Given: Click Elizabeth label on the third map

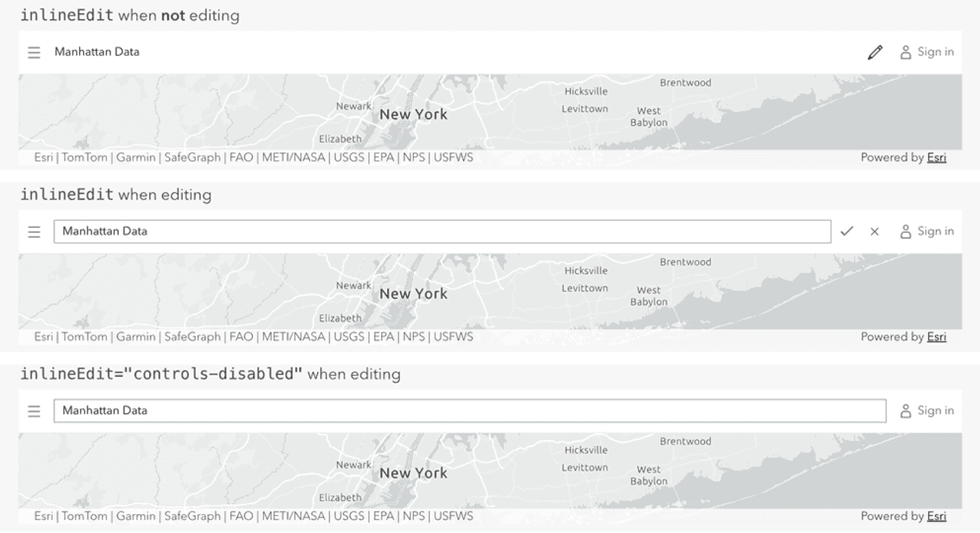Looking at the screenshot, I should coord(340,498).
